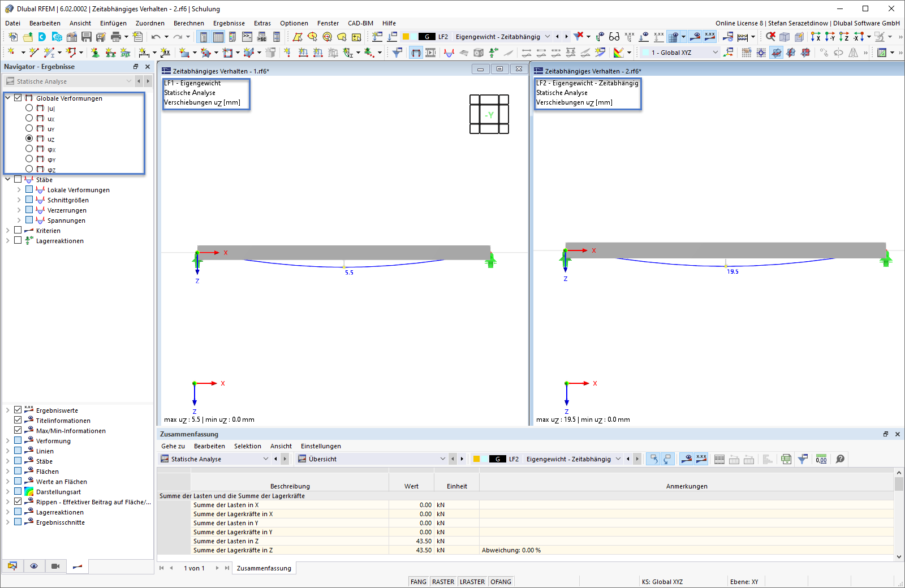Uncheck the Titelinformationen checkbox
This screenshot has width=905, height=588.
coord(18,420)
